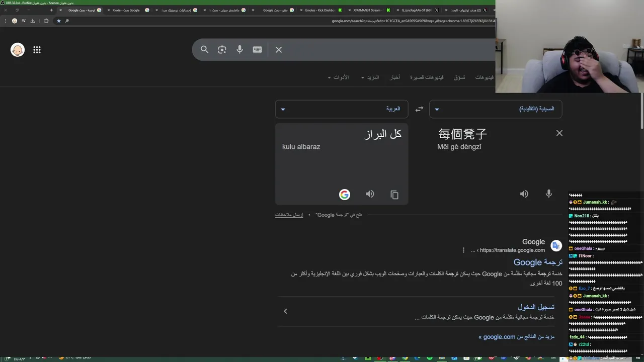This screenshot has height=362, width=644.
Task: Switch to the فيديوهات قصيرة tab
Action: [427, 77]
